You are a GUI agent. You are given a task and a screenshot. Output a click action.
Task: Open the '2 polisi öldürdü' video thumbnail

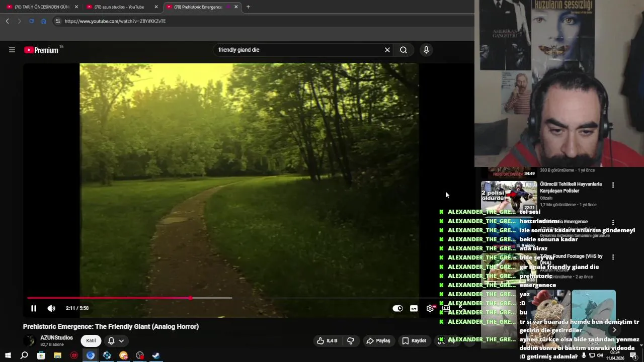click(509, 196)
